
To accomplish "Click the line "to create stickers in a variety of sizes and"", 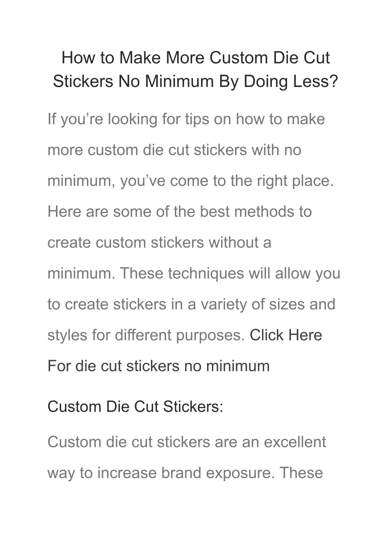I will coord(191,304).
